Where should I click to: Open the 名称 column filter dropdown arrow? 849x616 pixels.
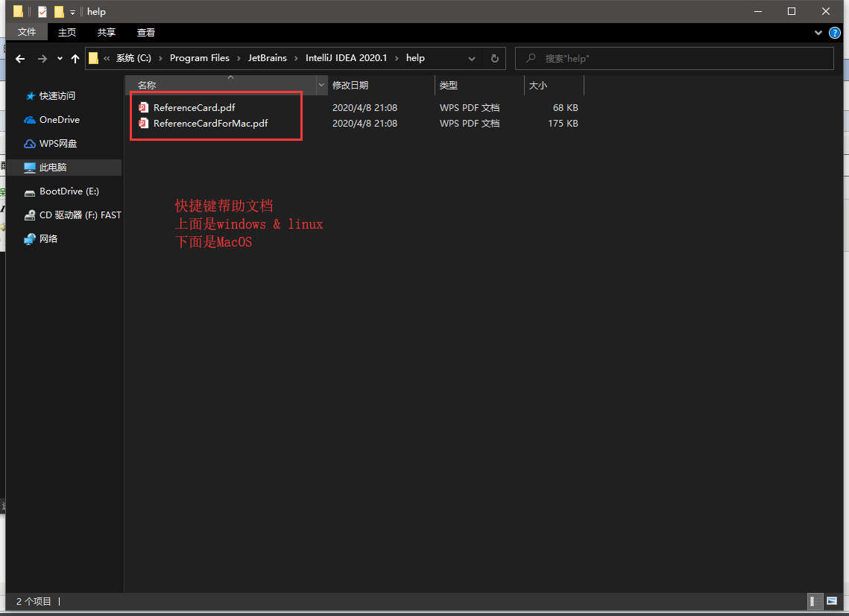click(321, 85)
